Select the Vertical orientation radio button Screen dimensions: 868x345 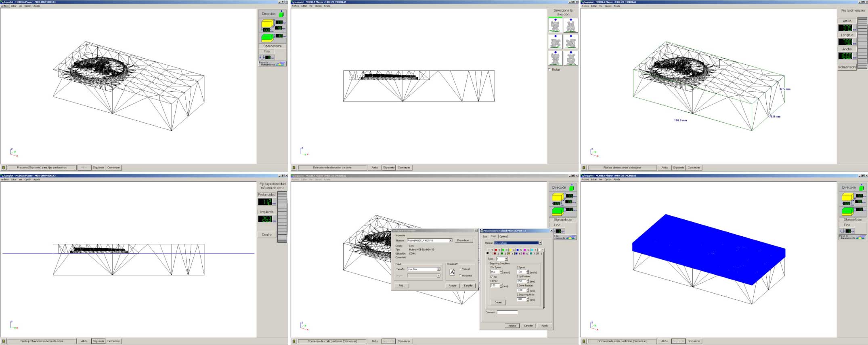click(x=460, y=269)
